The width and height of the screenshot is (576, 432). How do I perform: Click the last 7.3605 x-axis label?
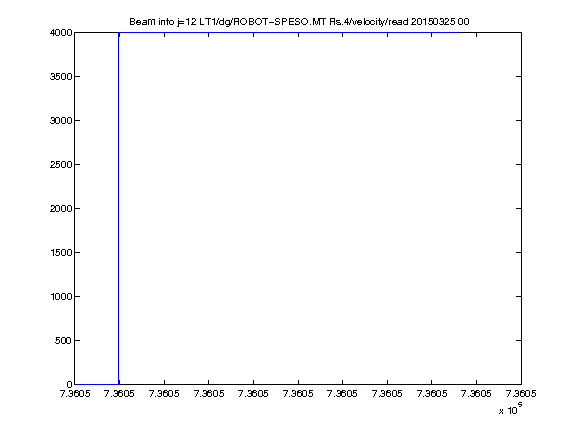[521, 394]
